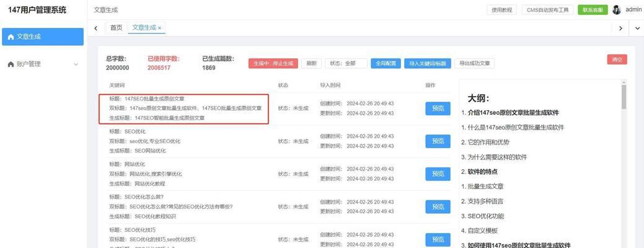Screen dimensions: 644x248
Task: Click the 刷新 button
Action: click(x=311, y=63)
